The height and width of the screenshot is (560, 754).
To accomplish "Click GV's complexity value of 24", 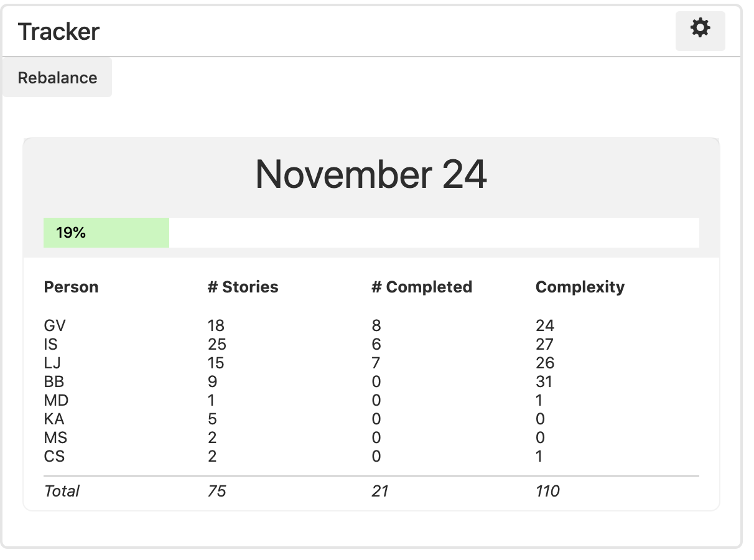I will [x=546, y=325].
